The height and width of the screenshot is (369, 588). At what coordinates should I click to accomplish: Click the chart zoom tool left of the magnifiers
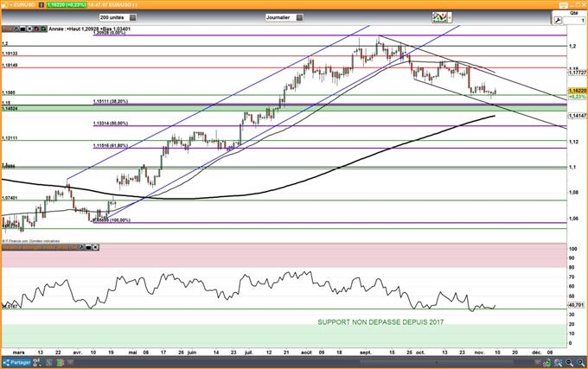pyautogui.click(x=558, y=362)
